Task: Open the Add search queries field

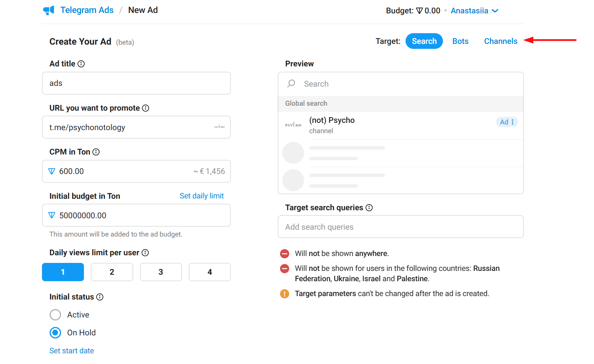Action: click(x=401, y=227)
